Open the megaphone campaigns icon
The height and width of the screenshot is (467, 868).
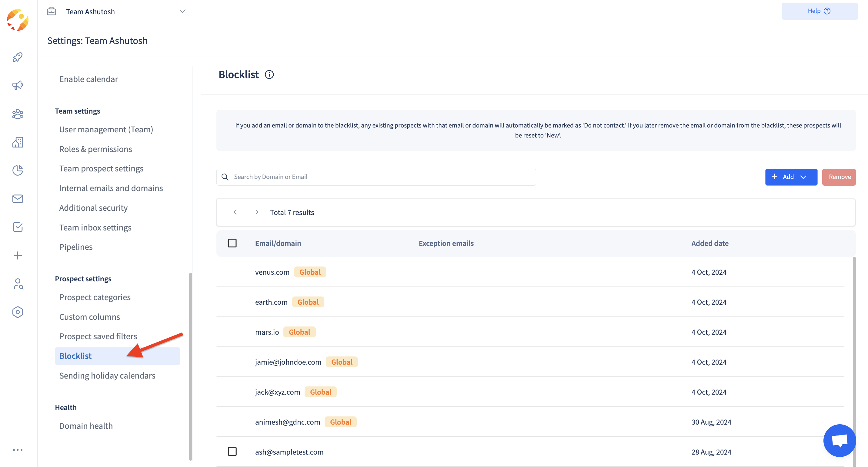click(x=18, y=85)
